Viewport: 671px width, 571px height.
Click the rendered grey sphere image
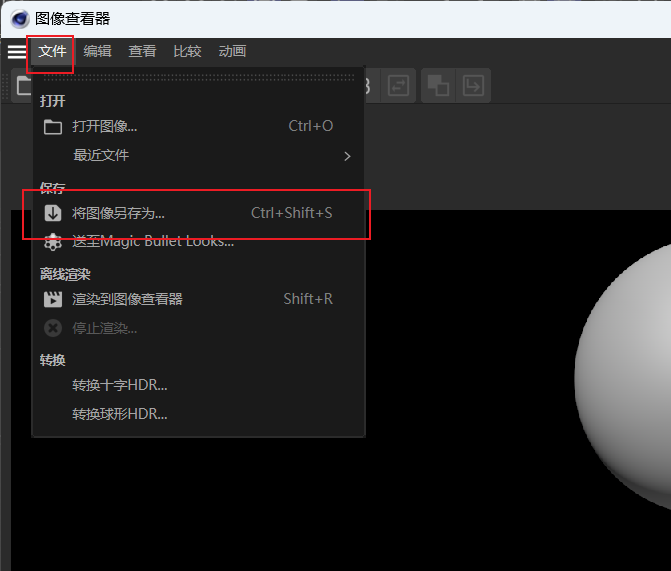point(625,377)
